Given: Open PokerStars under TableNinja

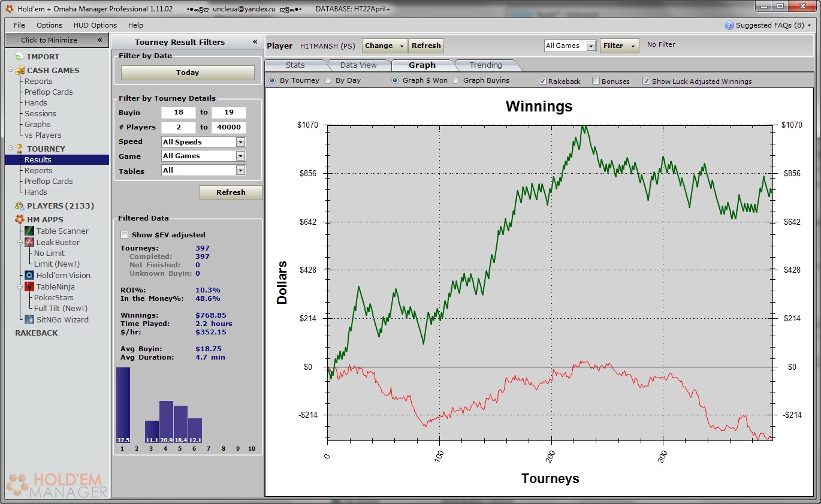Looking at the screenshot, I should [x=54, y=297].
